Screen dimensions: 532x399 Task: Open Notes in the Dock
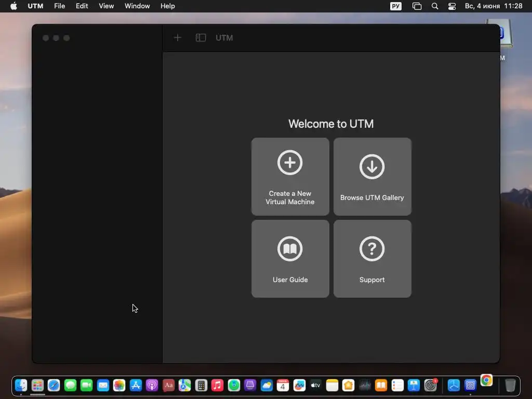click(x=332, y=385)
